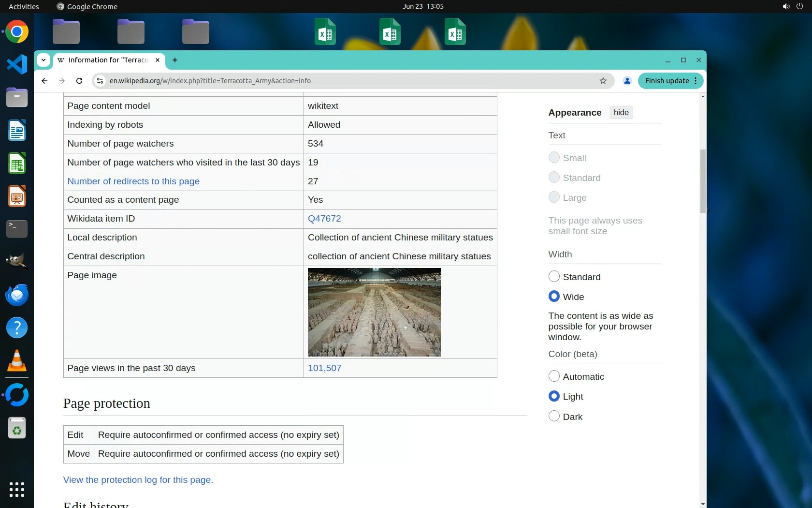Open the Chrome profile icon

click(x=627, y=81)
